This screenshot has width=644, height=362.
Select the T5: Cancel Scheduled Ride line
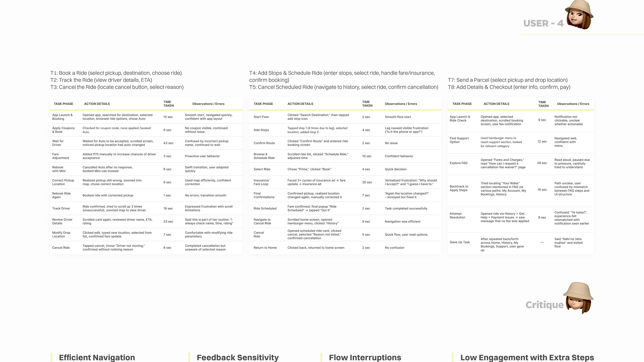(x=343, y=87)
